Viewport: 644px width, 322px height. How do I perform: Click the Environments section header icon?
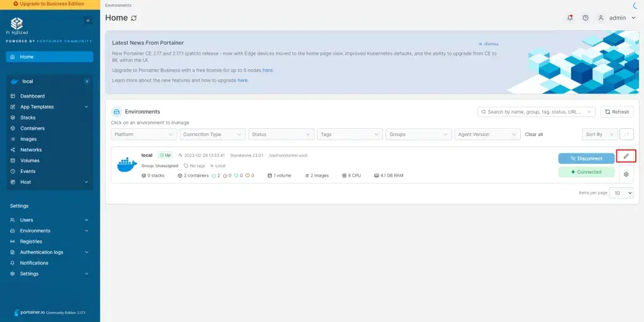click(x=116, y=112)
